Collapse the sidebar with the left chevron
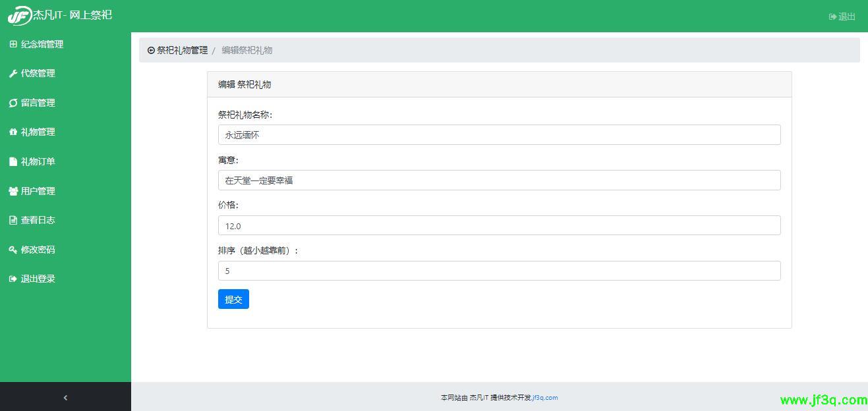 pos(65,397)
